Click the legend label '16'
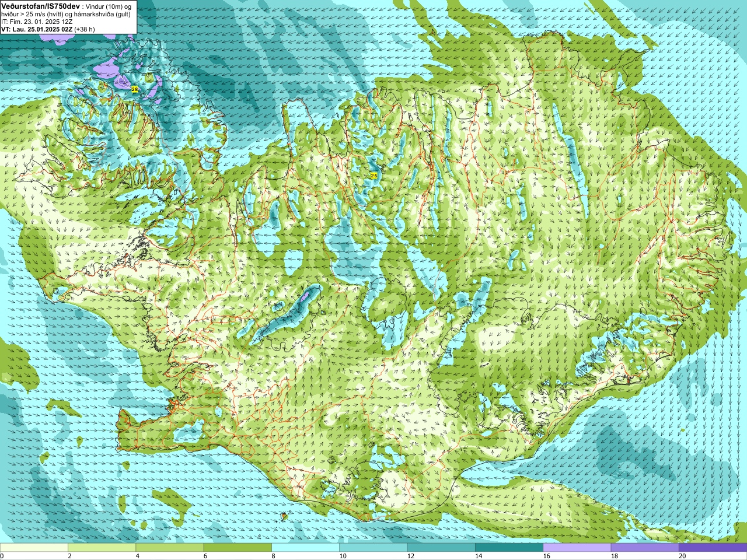Screen dimensions: 747x560 pyautogui.click(x=546, y=556)
